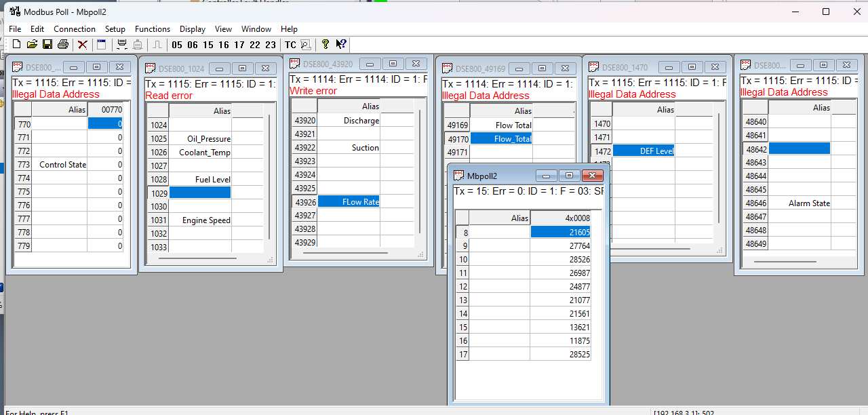Select the Engine Speed alias cell
The width and height of the screenshot is (868, 415).
pos(200,220)
